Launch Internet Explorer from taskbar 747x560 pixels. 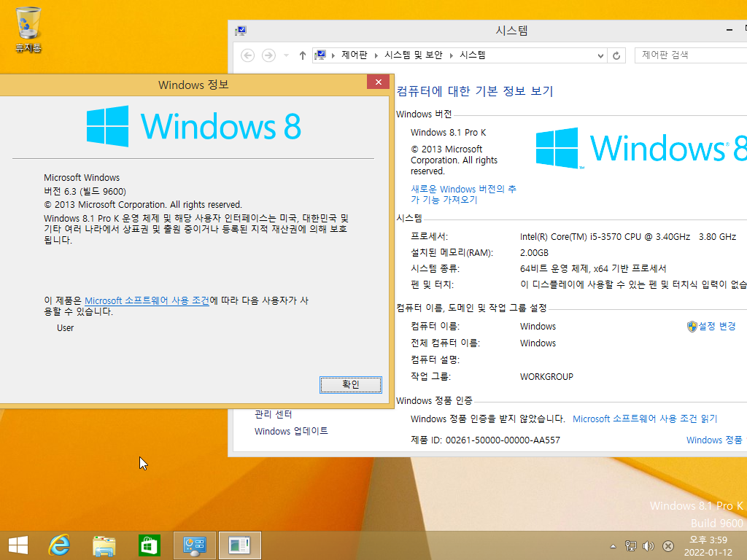pyautogui.click(x=60, y=545)
